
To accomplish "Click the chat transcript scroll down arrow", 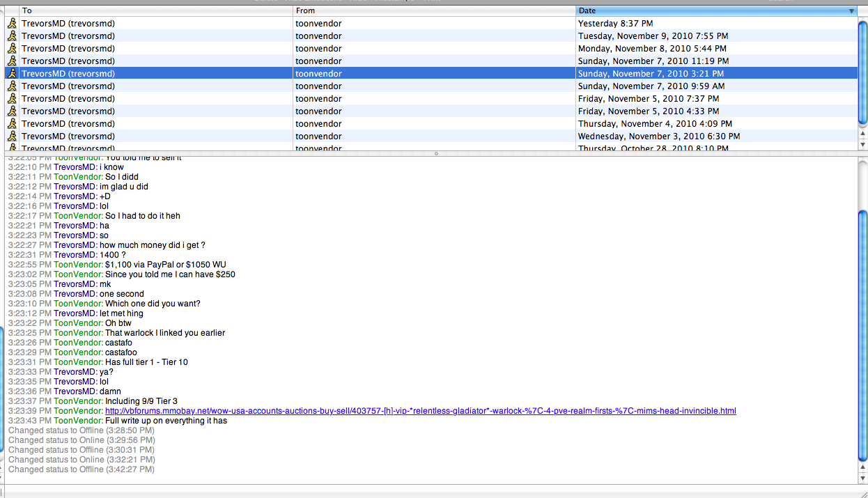I will [x=863, y=478].
